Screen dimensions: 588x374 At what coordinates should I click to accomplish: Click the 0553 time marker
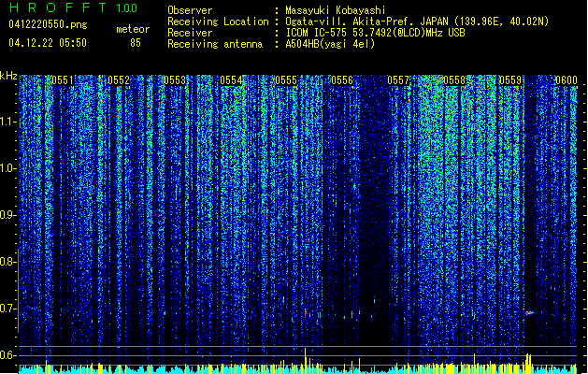point(175,80)
